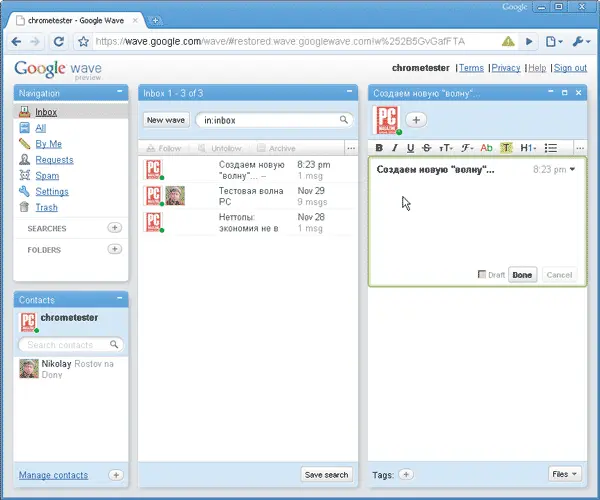The width and height of the screenshot is (600, 500).
Task: Click the Save search button
Action: click(x=326, y=475)
